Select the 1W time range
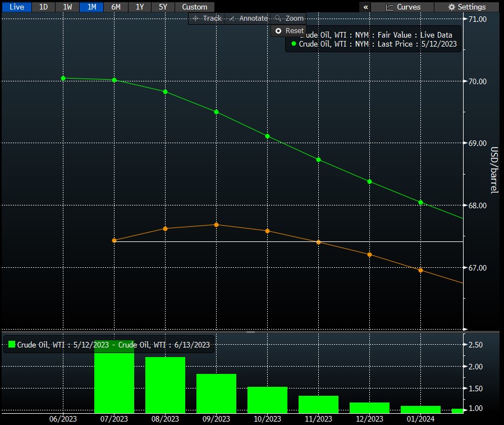 [67, 7]
